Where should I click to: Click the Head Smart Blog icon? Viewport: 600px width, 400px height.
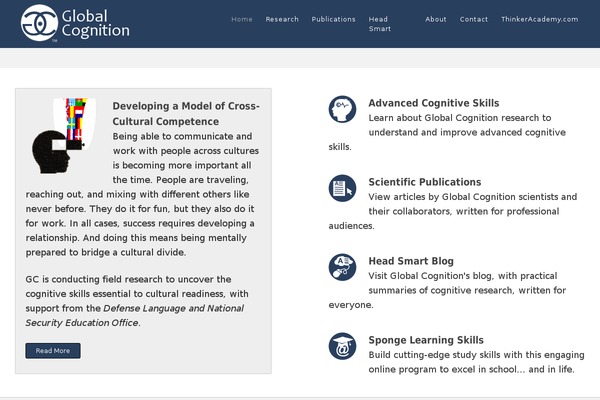click(342, 267)
